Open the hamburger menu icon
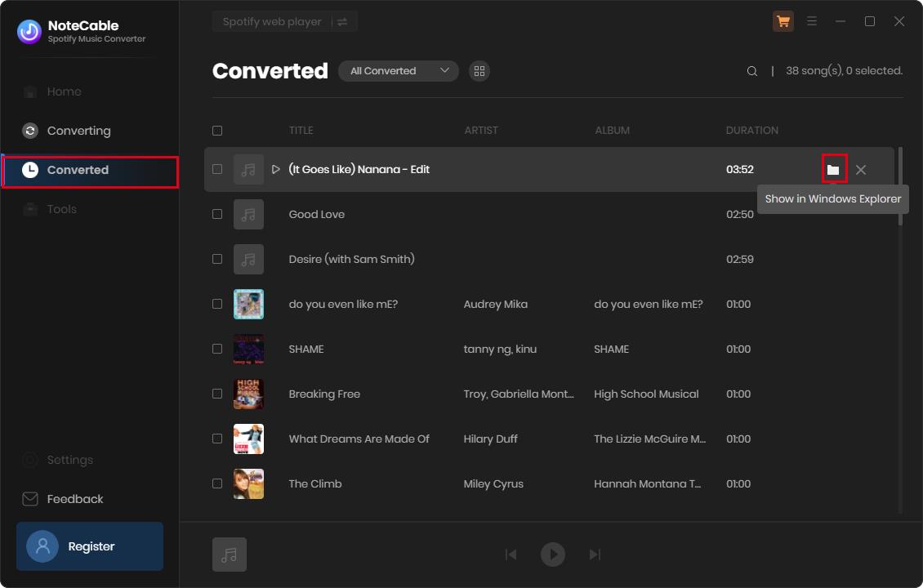 [x=812, y=22]
